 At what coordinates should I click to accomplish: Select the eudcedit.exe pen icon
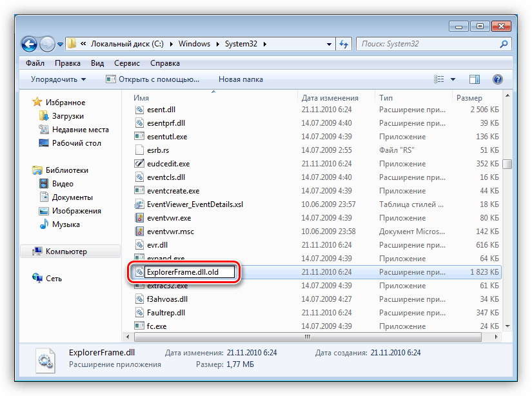tap(139, 164)
